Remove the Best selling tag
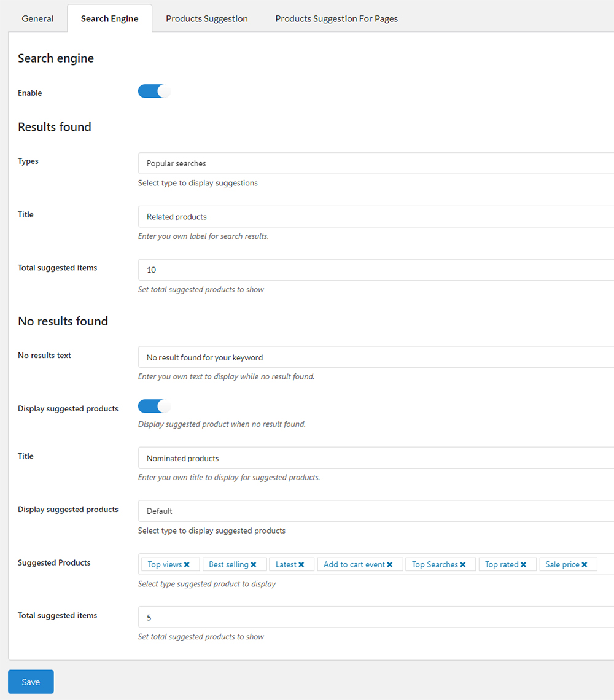 (252, 564)
